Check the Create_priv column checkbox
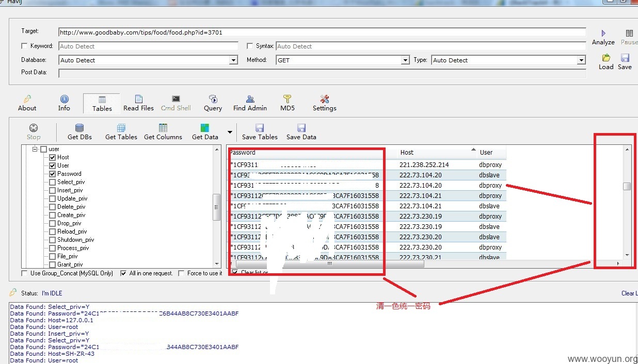Screen dimensions: 638x364 (53, 215)
